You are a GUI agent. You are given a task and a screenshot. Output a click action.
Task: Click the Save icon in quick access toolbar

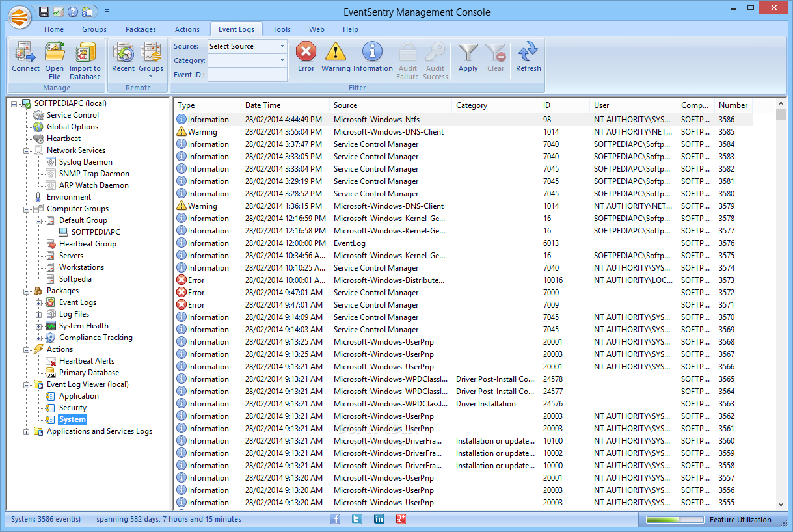click(44, 12)
